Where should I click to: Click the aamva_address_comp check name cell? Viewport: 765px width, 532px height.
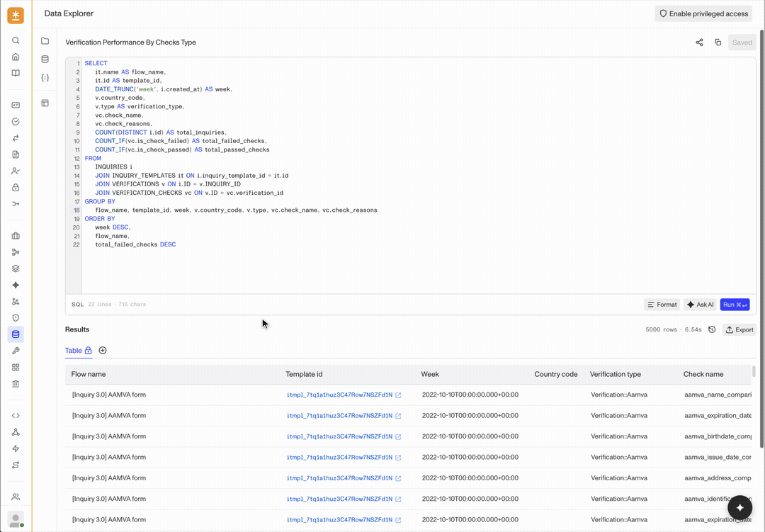(717, 478)
